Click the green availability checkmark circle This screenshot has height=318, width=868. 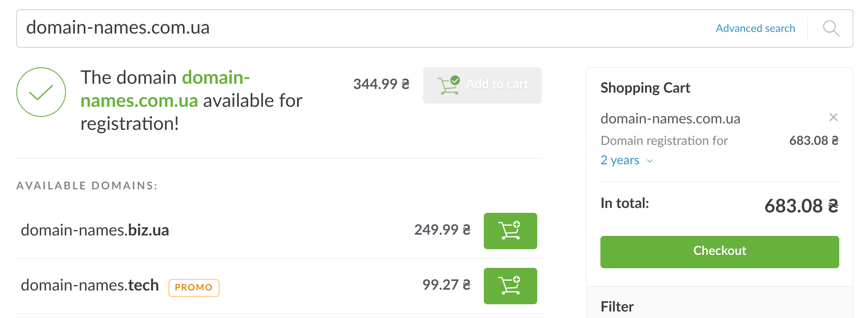pos(41,92)
